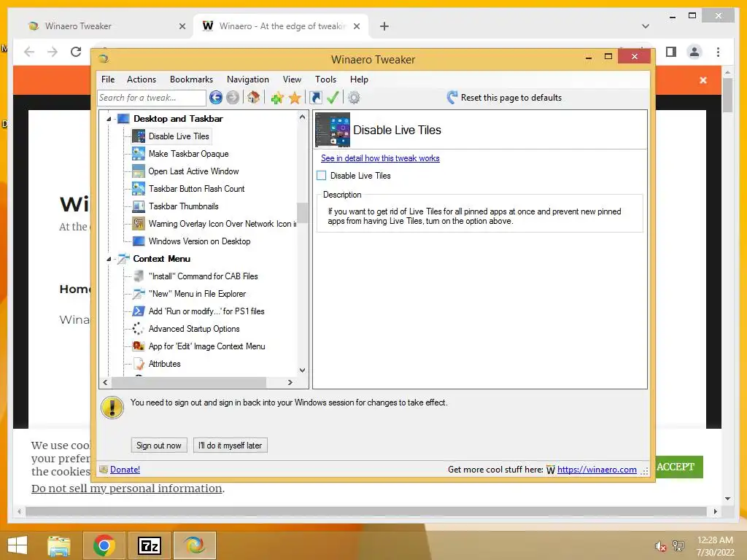Open the Tools menu
The width and height of the screenshot is (747, 560).
click(326, 79)
